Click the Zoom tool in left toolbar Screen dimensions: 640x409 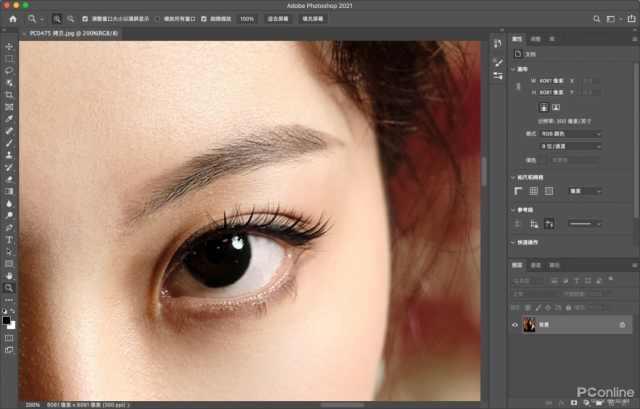point(9,288)
